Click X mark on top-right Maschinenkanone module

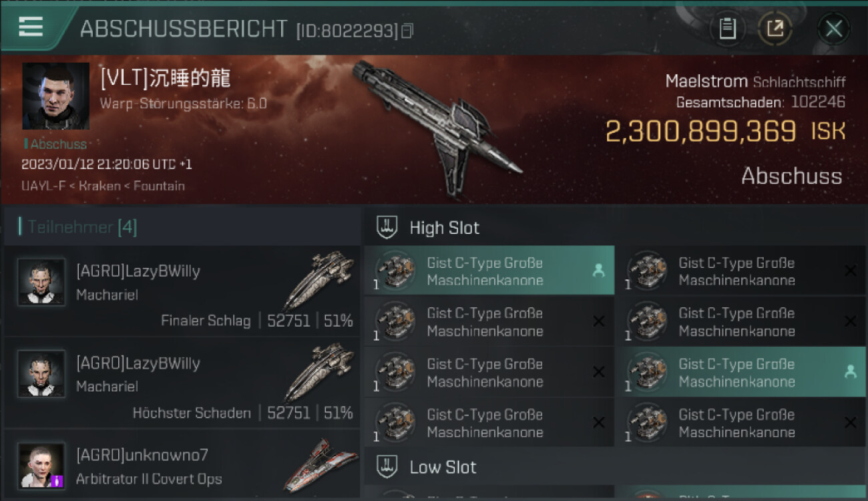tap(850, 271)
